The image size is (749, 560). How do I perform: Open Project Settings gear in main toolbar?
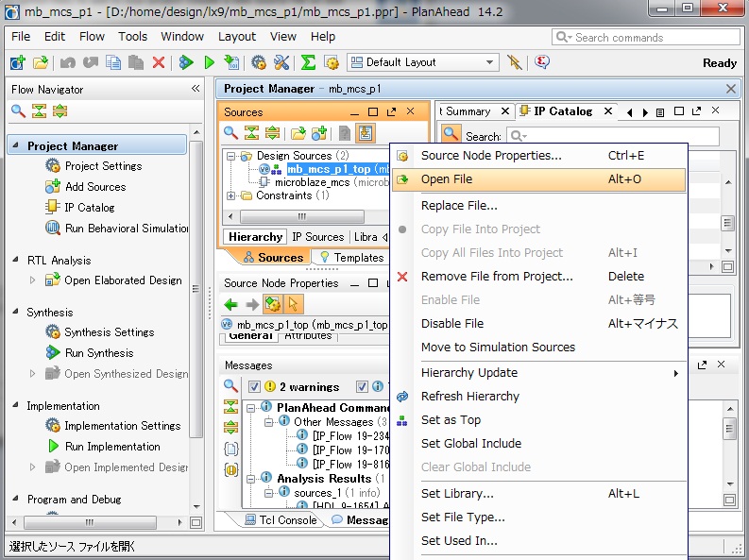259,62
